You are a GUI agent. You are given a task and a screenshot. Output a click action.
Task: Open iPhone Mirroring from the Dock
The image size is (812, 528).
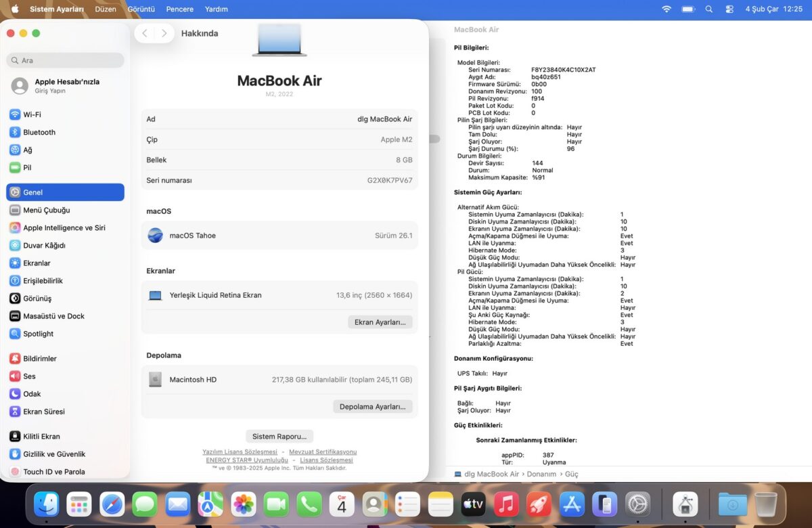pyautogui.click(x=604, y=504)
